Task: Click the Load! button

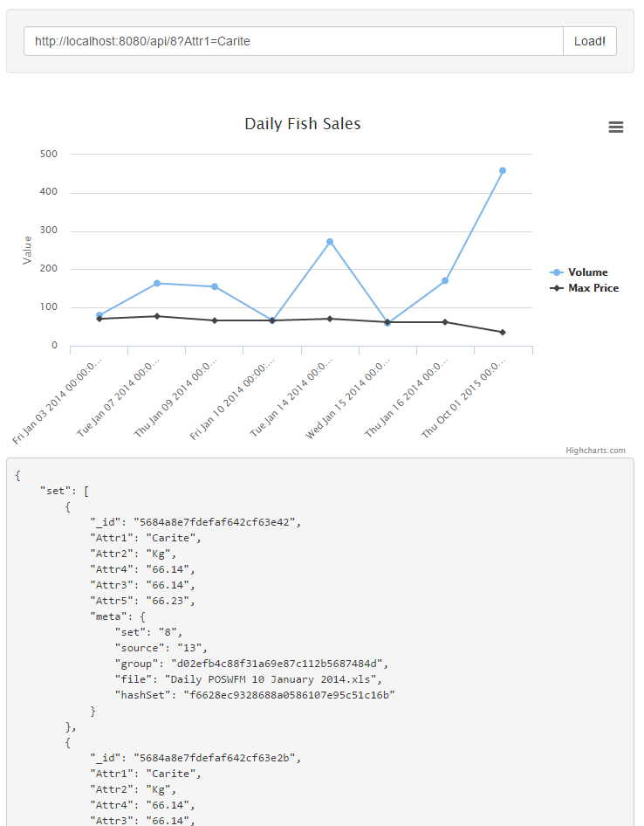Action: click(x=589, y=41)
